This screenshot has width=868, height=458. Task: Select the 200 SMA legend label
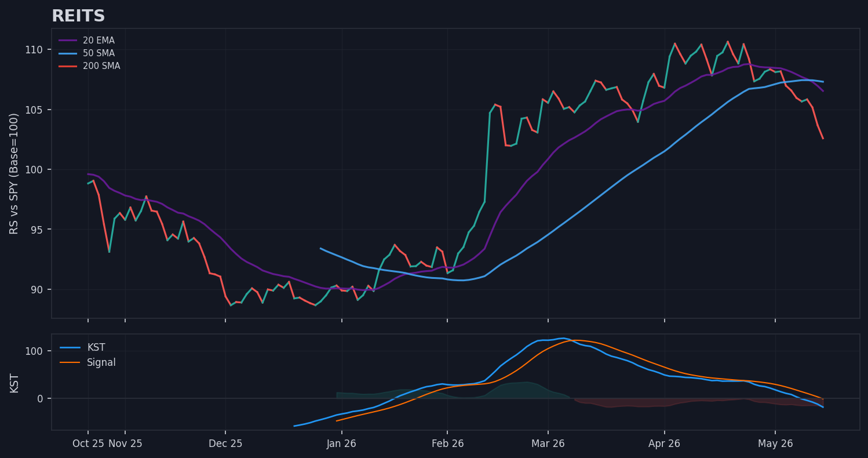(101, 66)
